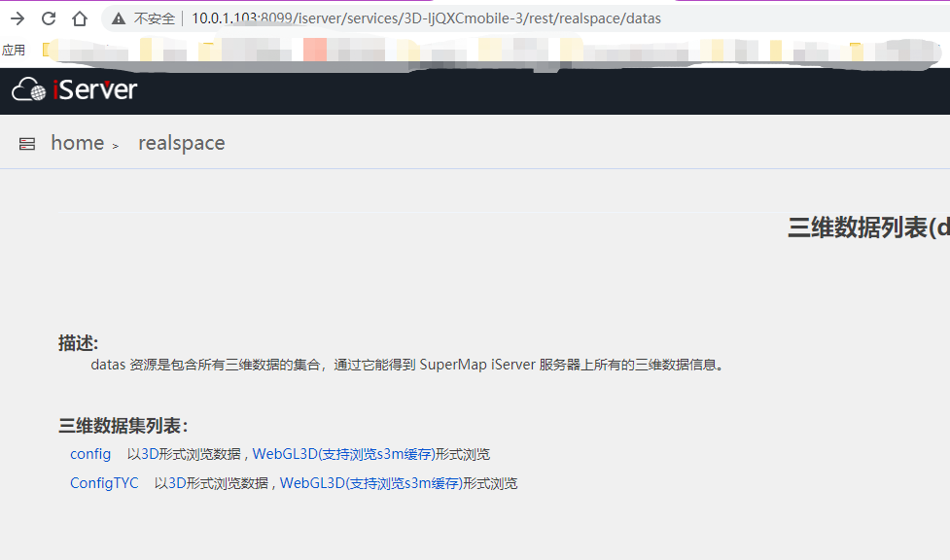Screen dimensions: 950x560
Task: Open WebGL3D view for config
Action: 344,454
